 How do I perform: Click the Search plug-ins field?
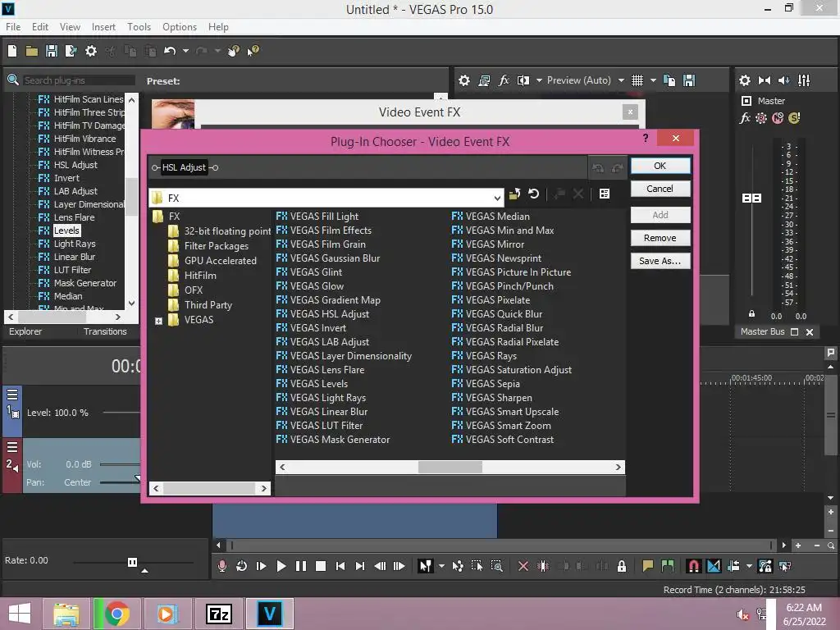tap(78, 80)
